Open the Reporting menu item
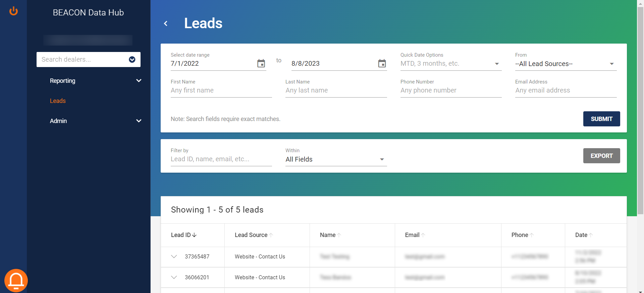Viewport: 644px width, 293px height. pos(62,81)
